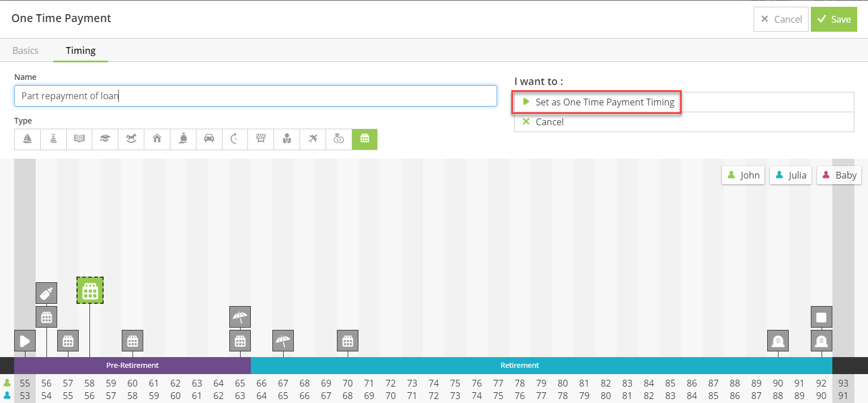Click the calendar marker at age 65
Viewport: 868px width, 403px height.
(x=240, y=341)
